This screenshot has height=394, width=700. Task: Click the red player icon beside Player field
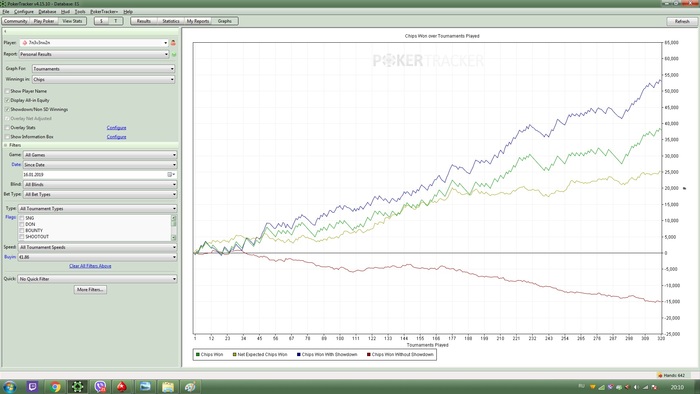pyautogui.click(x=173, y=43)
